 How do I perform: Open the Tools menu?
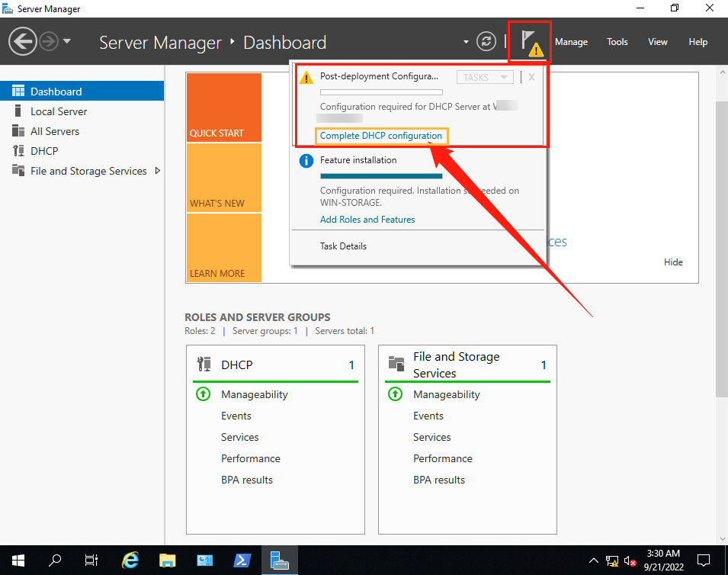[x=617, y=42]
